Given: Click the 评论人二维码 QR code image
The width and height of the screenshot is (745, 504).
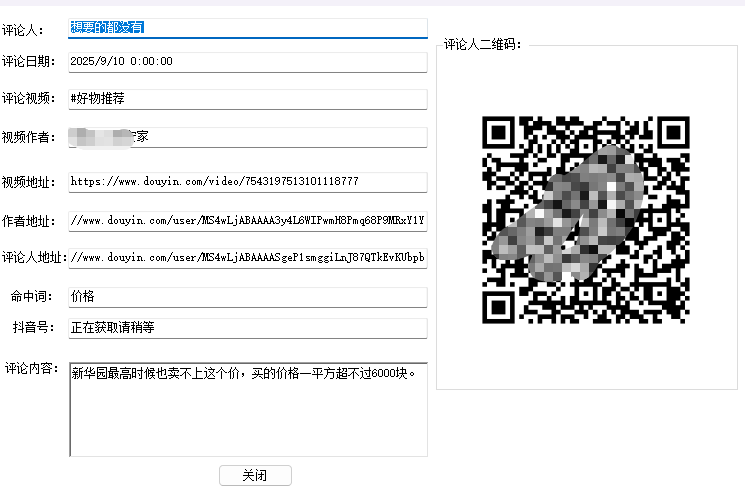Looking at the screenshot, I should click(x=586, y=220).
